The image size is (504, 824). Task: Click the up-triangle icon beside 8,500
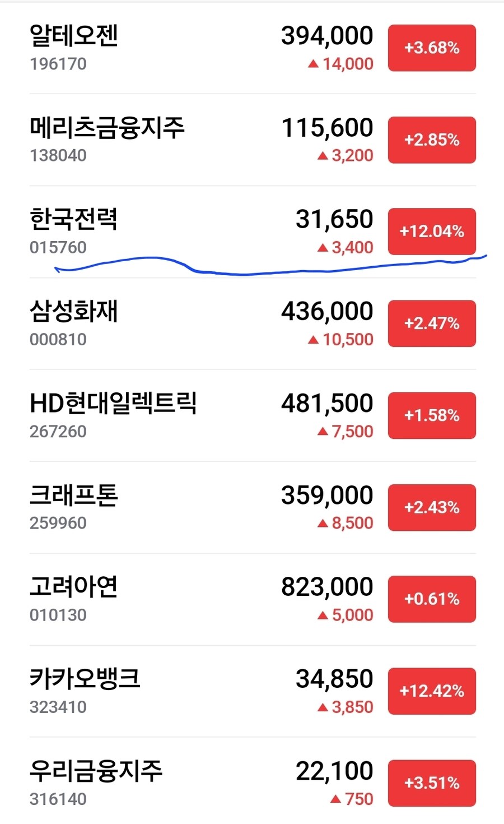tap(323, 524)
